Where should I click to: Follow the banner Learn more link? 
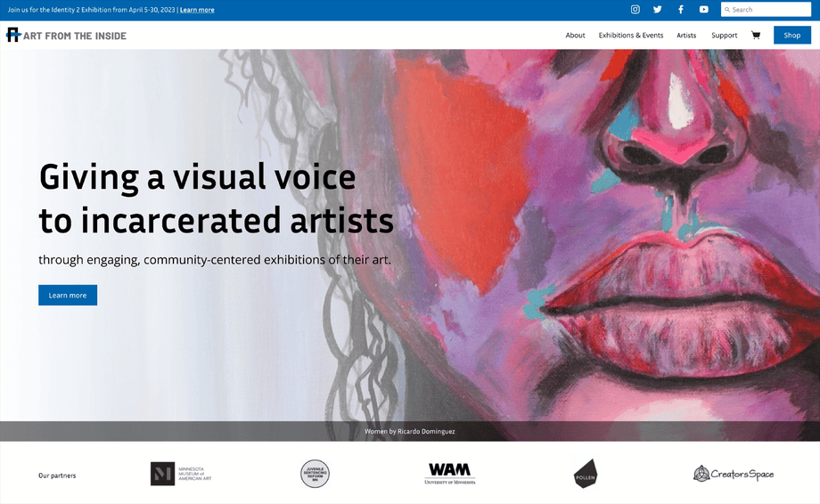197,10
